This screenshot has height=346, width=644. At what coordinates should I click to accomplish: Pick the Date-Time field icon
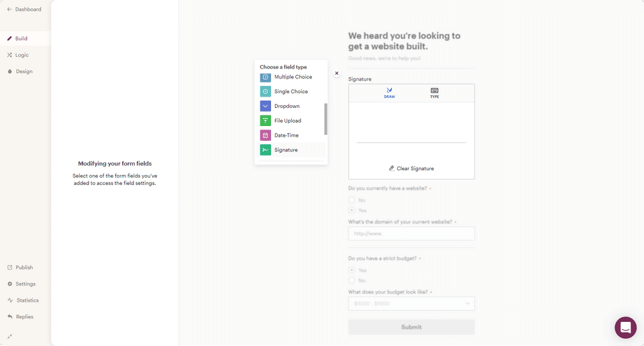click(266, 135)
